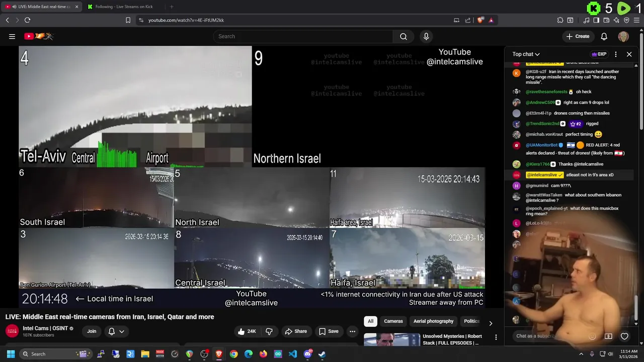Like the video with thumbs up 24K
Image resolution: width=644 pixels, height=362 pixels.
(x=247, y=331)
